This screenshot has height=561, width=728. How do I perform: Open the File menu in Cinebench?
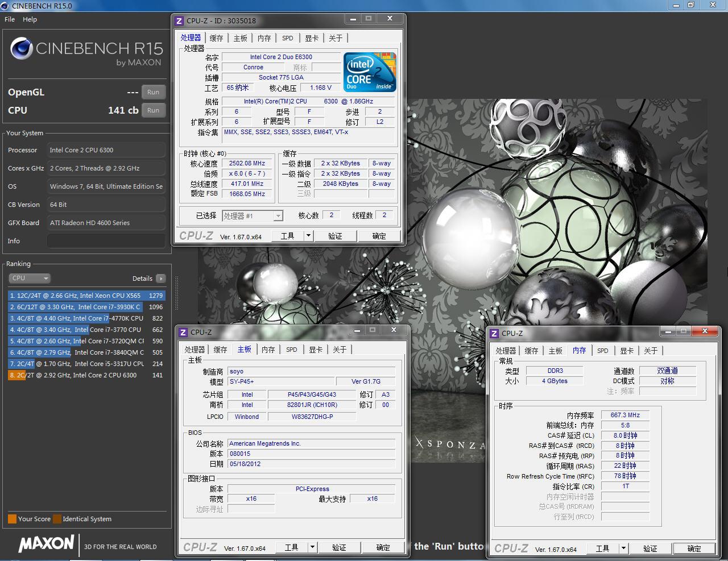point(10,19)
